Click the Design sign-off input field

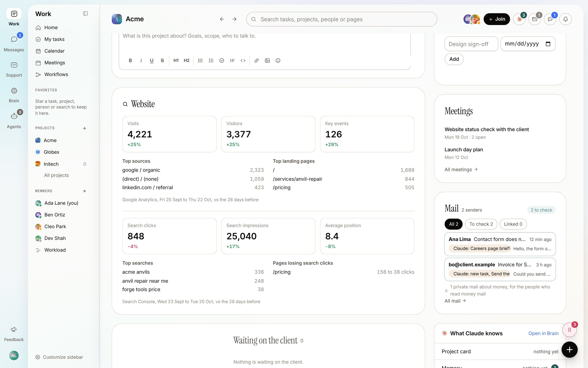click(x=471, y=44)
